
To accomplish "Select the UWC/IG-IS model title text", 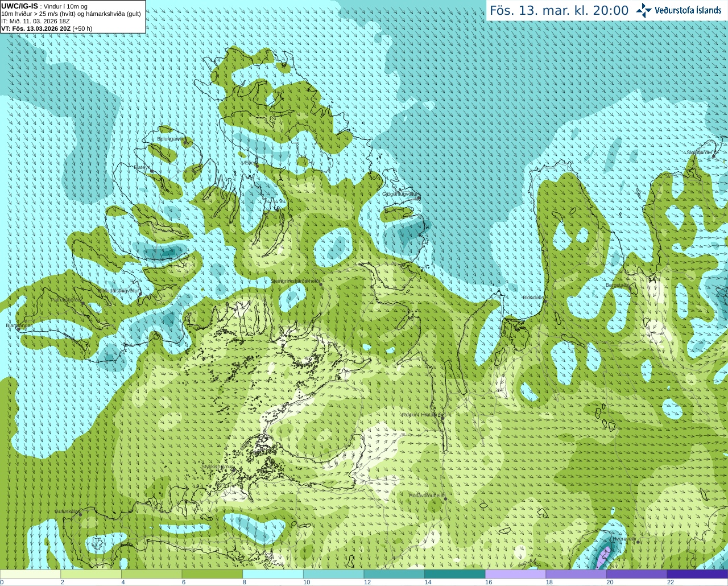I will [19, 6].
